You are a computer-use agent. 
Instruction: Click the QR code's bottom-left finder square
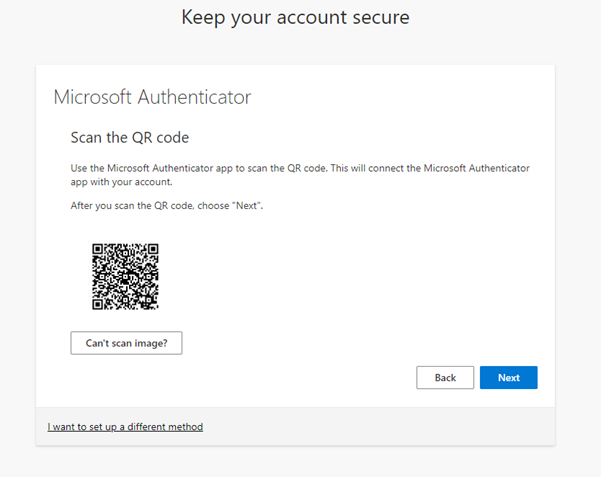point(97,304)
